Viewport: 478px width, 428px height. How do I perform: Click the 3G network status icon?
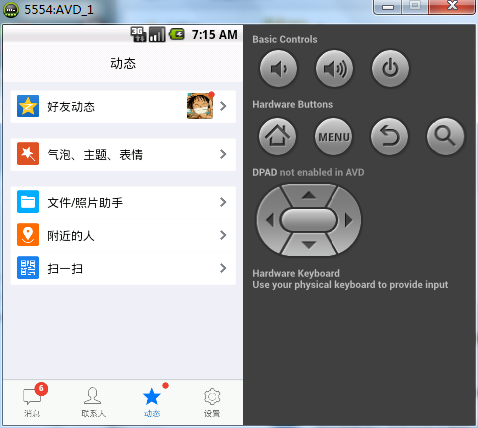click(138, 34)
